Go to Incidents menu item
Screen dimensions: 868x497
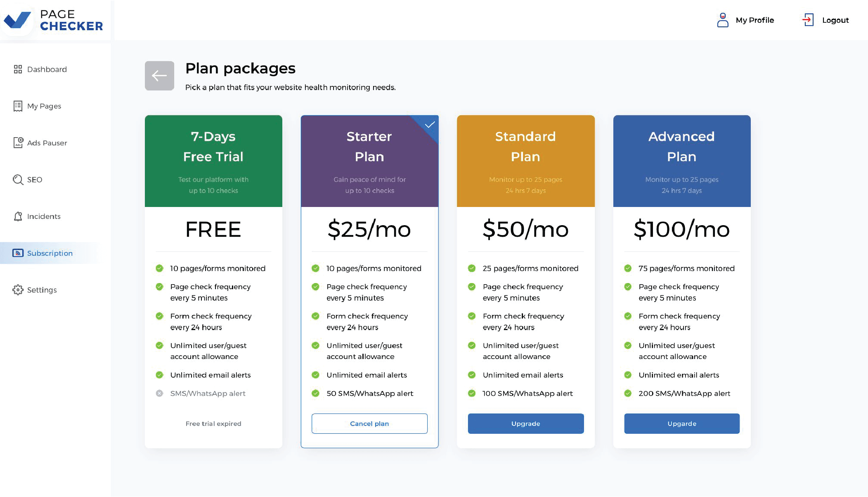(43, 216)
